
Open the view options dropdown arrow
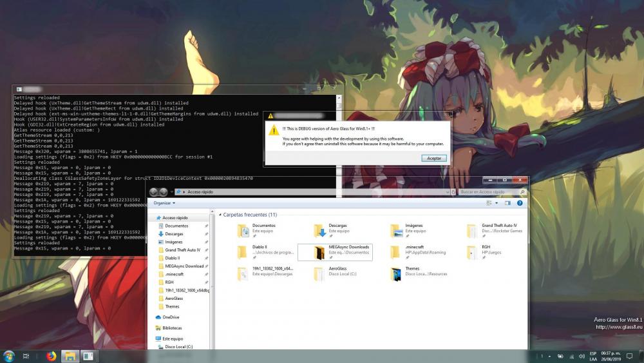pos(496,203)
